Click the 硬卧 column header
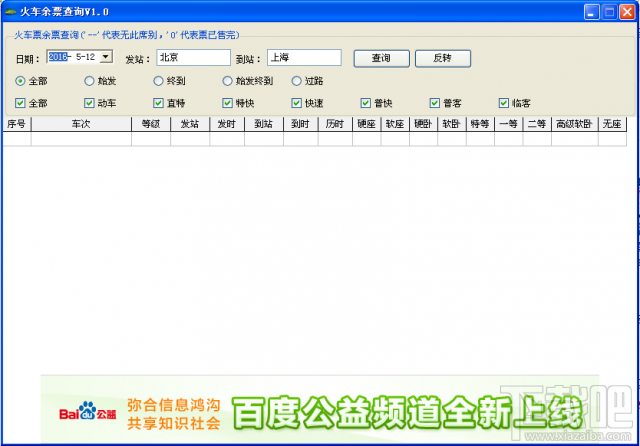Screen dimensions: 640x446 423,124
